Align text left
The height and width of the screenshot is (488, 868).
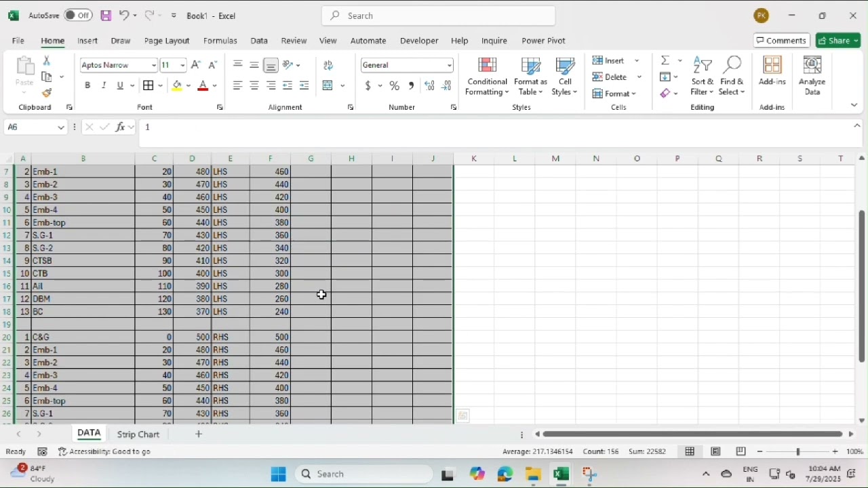tap(238, 85)
